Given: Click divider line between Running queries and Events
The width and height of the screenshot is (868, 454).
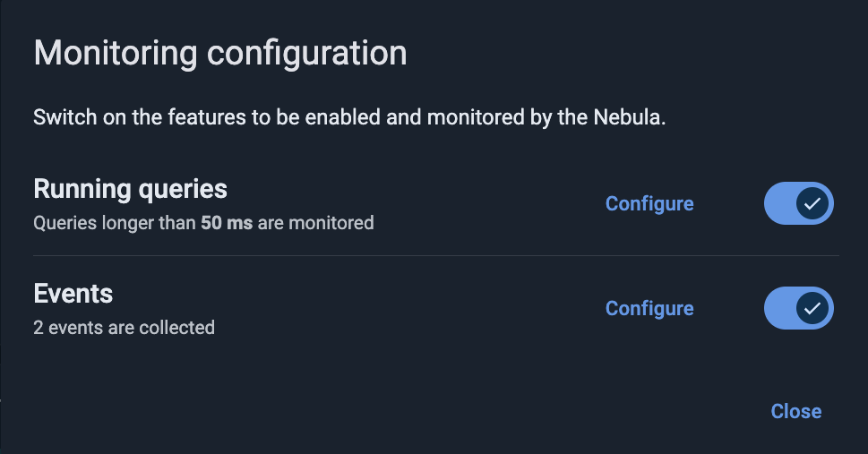Looking at the screenshot, I should [436, 256].
